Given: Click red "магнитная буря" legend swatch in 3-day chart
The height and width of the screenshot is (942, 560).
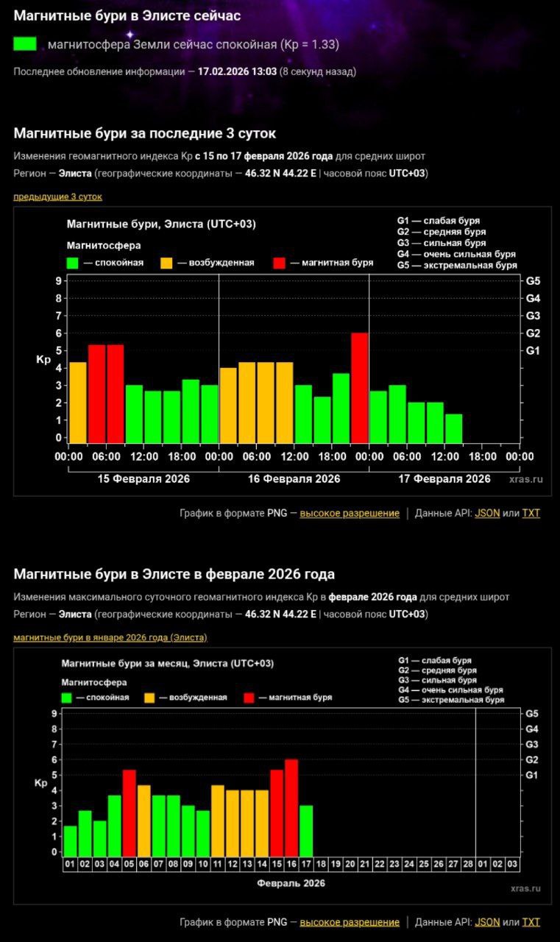Looking at the screenshot, I should [279, 263].
